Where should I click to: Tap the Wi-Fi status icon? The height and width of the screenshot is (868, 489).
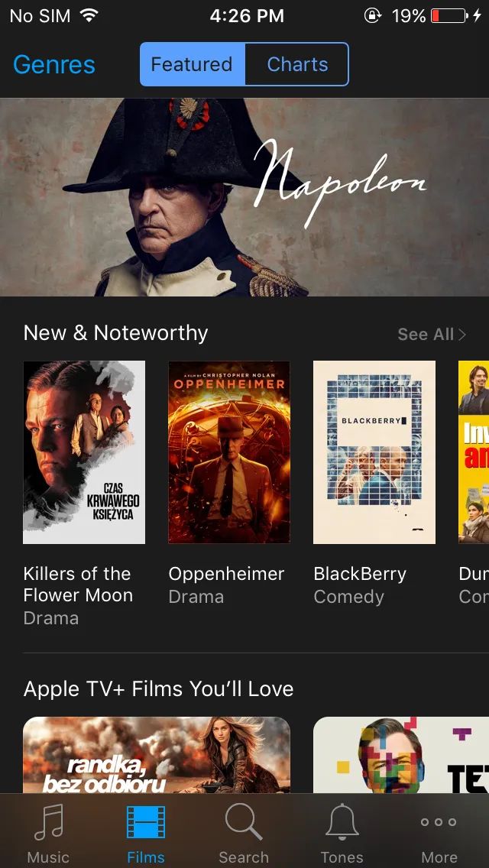click(88, 15)
